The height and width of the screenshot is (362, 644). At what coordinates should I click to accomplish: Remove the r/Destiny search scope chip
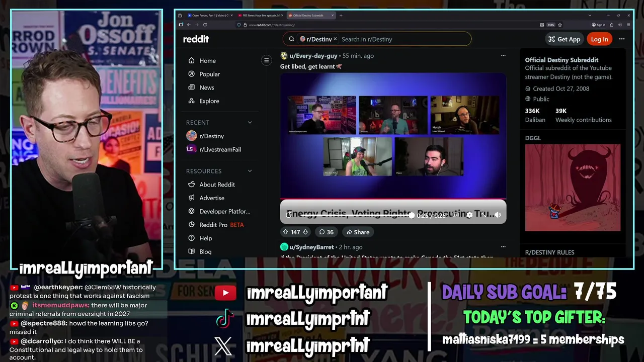pos(335,39)
